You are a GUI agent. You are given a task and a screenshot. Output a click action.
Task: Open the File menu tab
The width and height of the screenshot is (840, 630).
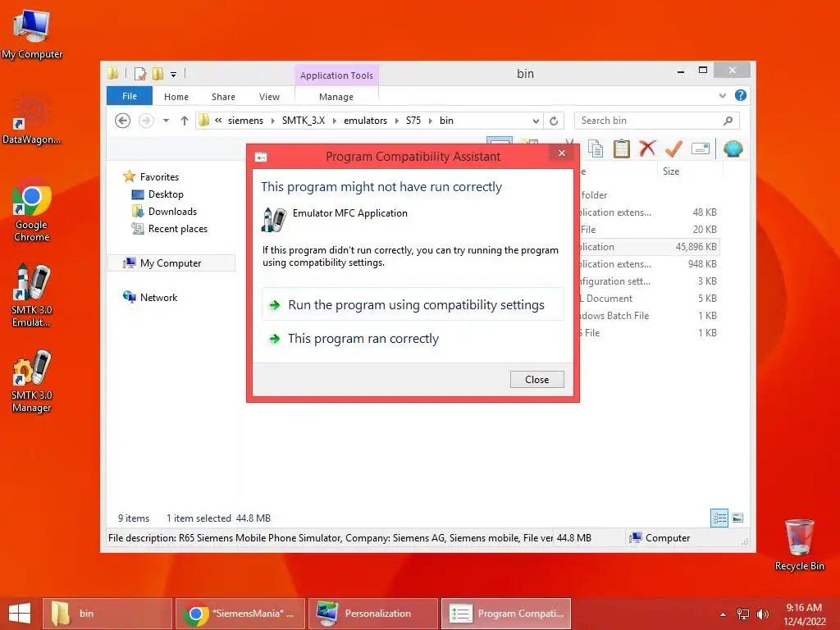pyautogui.click(x=130, y=96)
